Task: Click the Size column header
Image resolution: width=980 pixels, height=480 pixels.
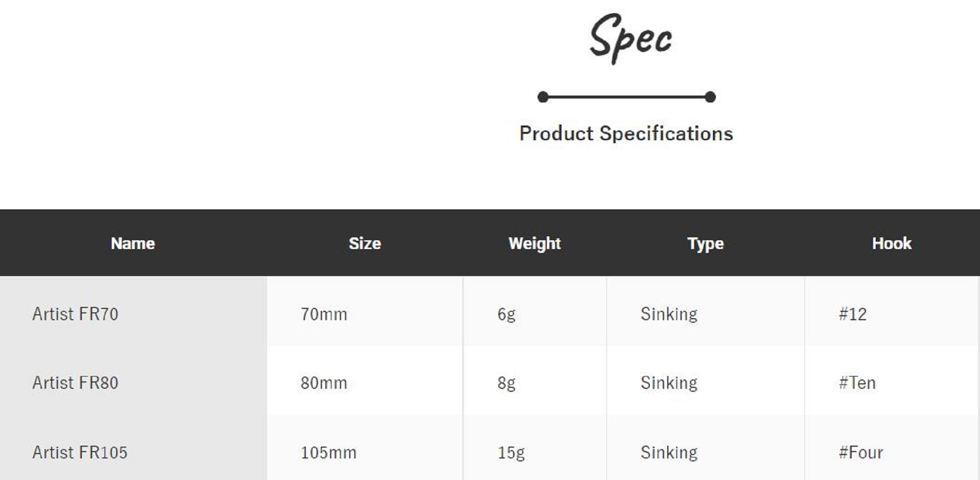Action: 365,243
